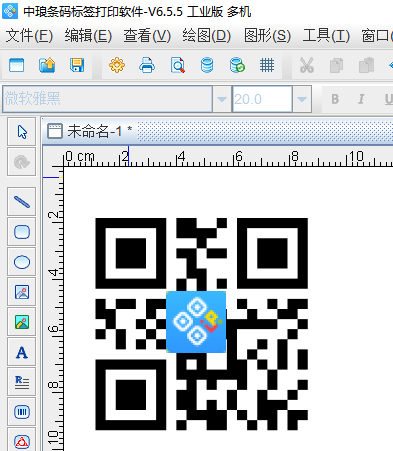Toggle bold B formatting
The image size is (393, 451).
(335, 99)
